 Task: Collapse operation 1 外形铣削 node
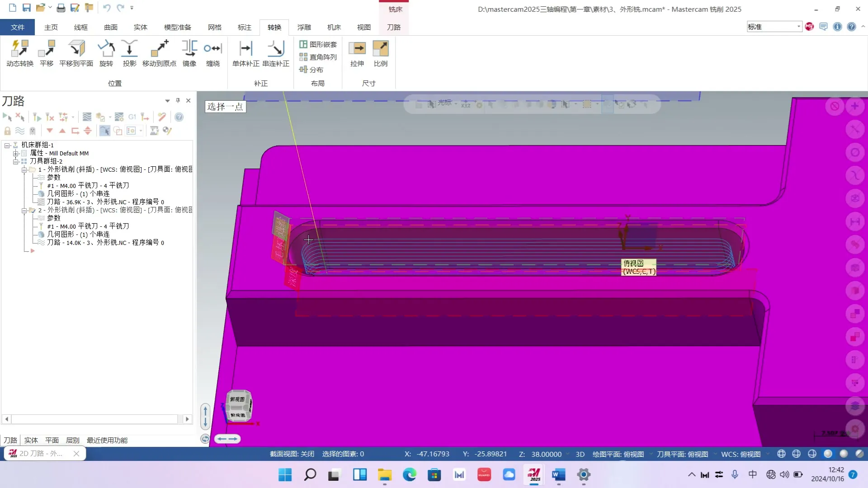[24, 170]
